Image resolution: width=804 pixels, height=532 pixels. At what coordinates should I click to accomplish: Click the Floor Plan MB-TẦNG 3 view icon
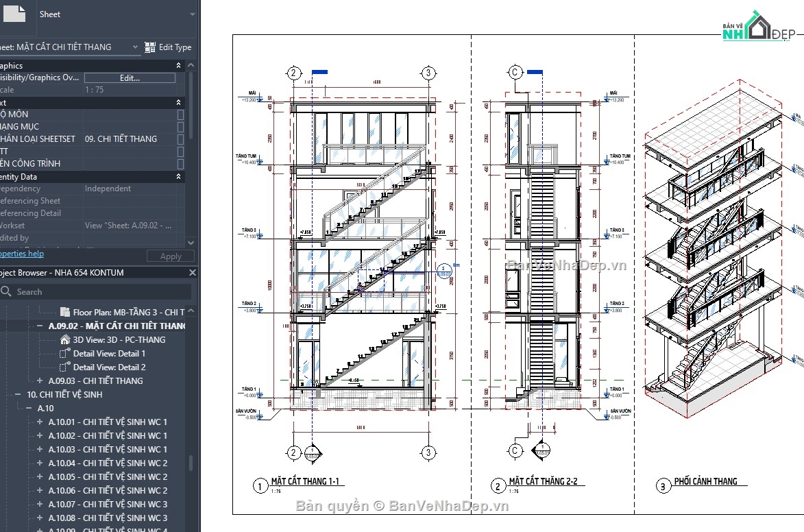(x=65, y=312)
